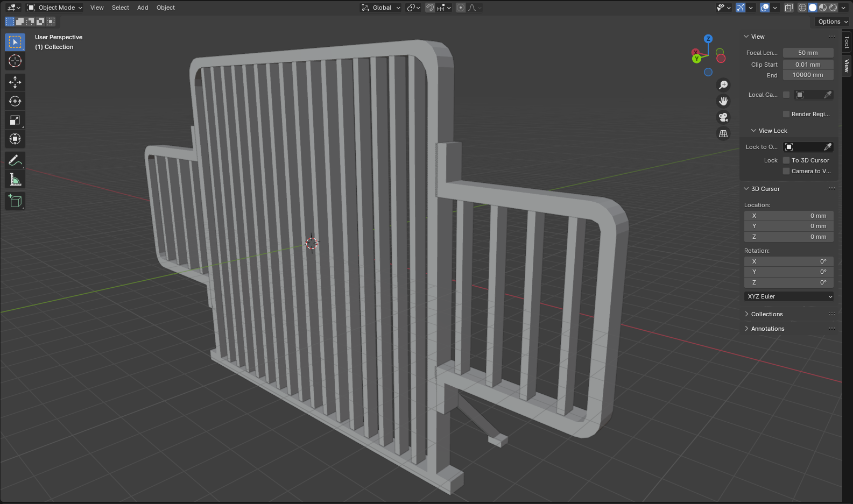Activate the Measure tool
This screenshot has width=853, height=504.
[x=15, y=180]
